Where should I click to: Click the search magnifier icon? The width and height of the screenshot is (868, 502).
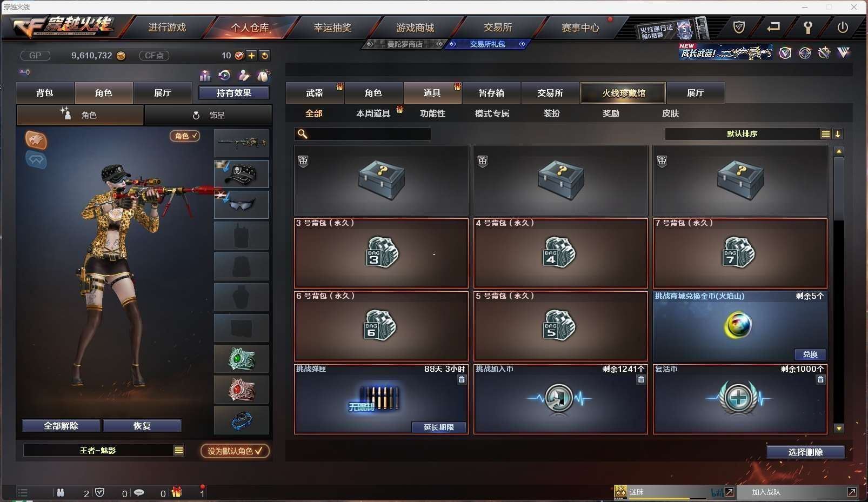(303, 134)
